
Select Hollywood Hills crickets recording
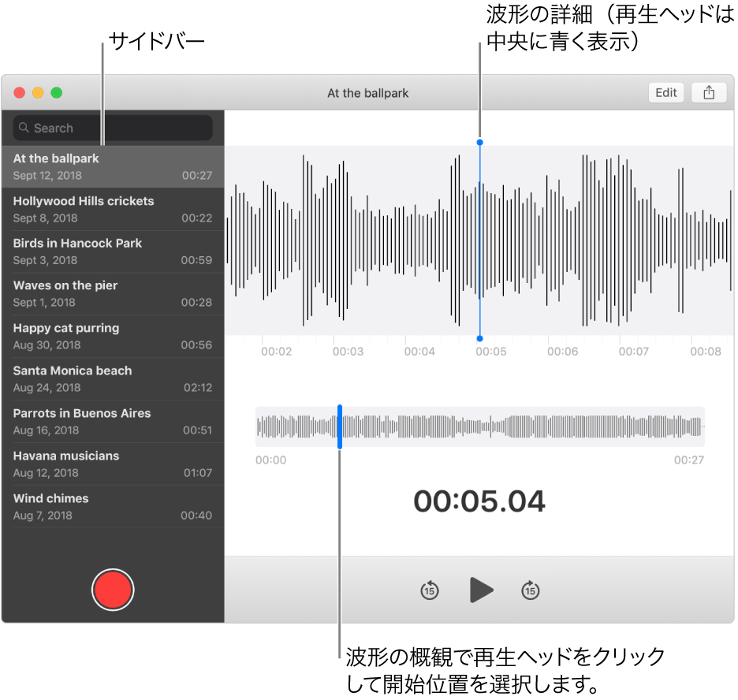pos(113,210)
